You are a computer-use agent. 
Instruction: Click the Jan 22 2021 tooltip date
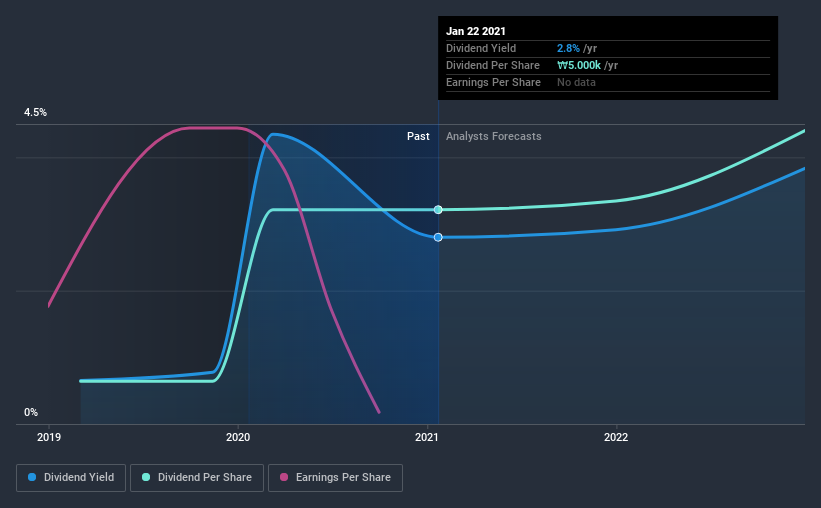(x=476, y=31)
